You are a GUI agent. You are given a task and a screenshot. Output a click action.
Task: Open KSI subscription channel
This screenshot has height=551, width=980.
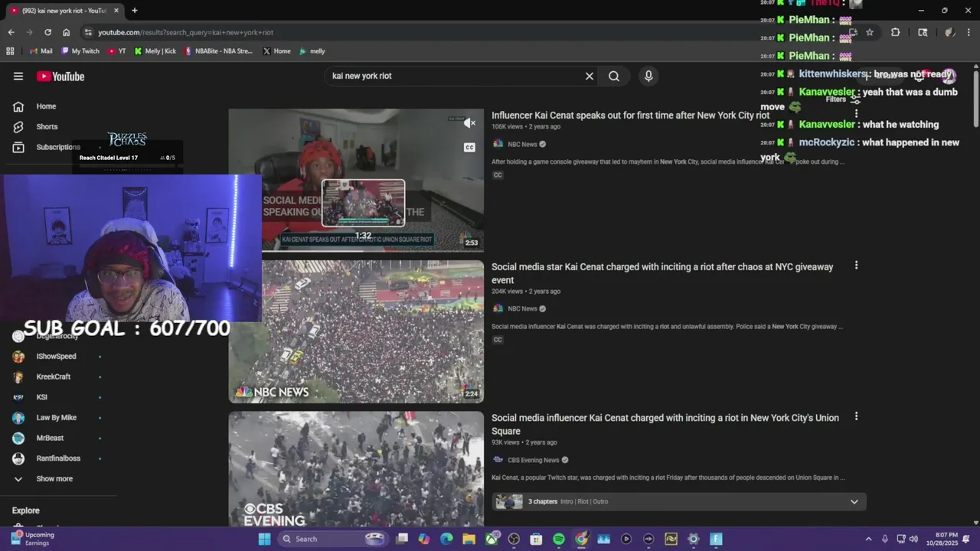pyautogui.click(x=41, y=397)
